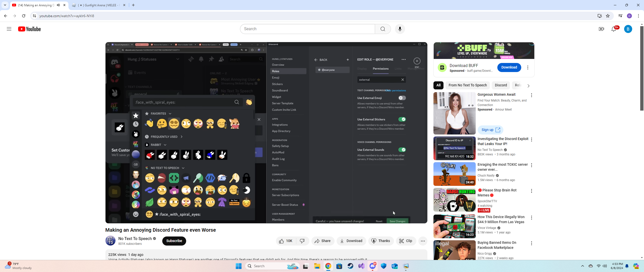
Task: Open the Discord IP exploit video thumbnail
Action: (x=454, y=149)
